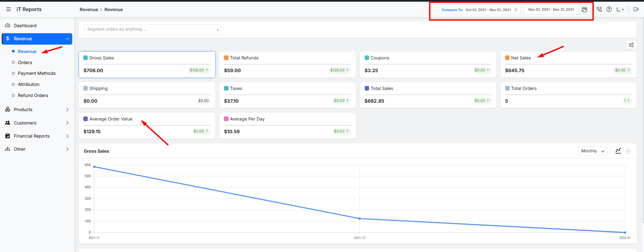The height and width of the screenshot is (252, 644).
Task: Open the help question mark icon
Action: (x=609, y=9)
